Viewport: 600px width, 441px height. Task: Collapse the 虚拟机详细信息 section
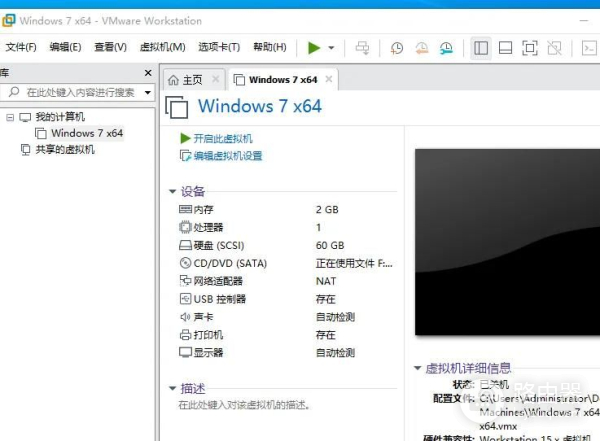click(417, 368)
